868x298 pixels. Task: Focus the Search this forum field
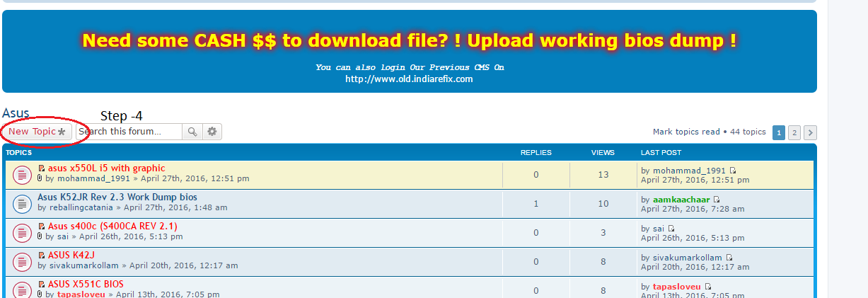[x=129, y=132]
